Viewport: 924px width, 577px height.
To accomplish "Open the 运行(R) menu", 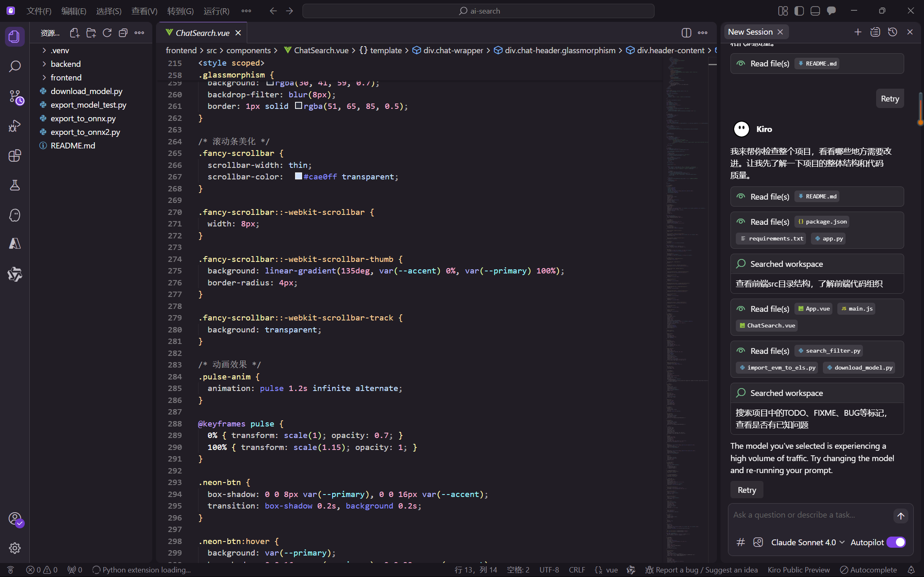I will (216, 11).
